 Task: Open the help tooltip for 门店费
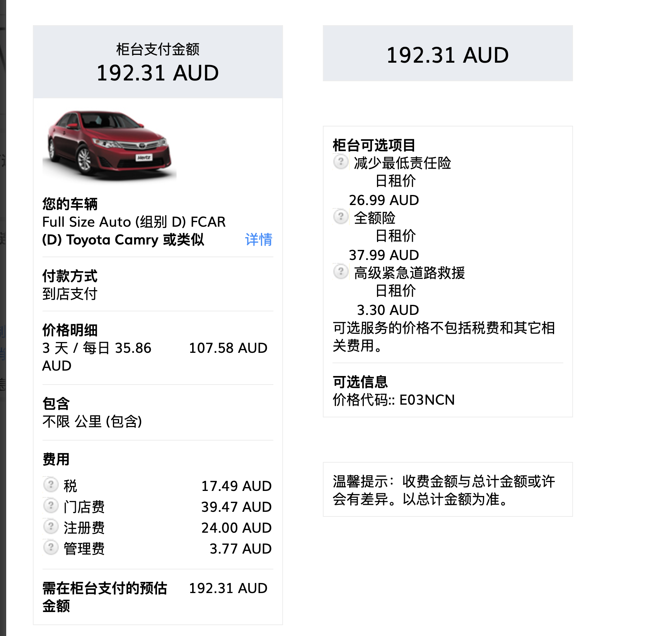click(x=51, y=505)
